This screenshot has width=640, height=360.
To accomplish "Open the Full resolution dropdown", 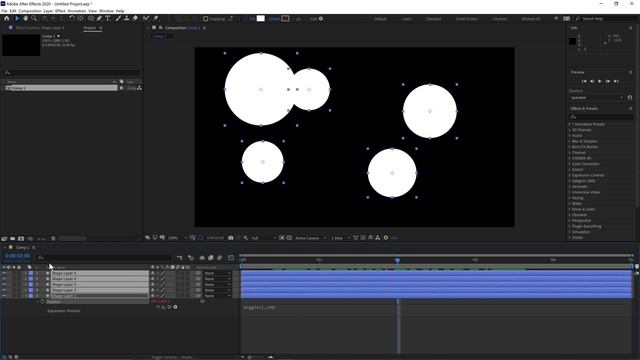I will coord(263,238).
